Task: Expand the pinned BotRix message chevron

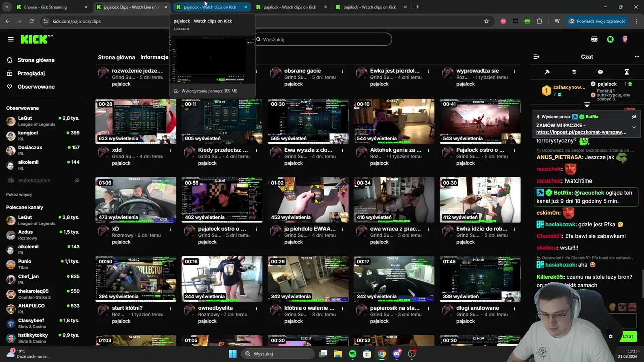Action: point(634,128)
